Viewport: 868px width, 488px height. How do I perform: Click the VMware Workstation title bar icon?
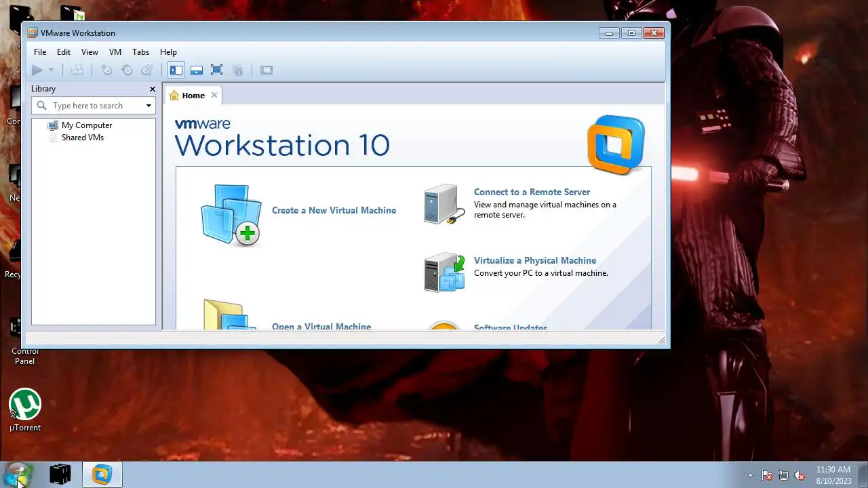tap(32, 33)
